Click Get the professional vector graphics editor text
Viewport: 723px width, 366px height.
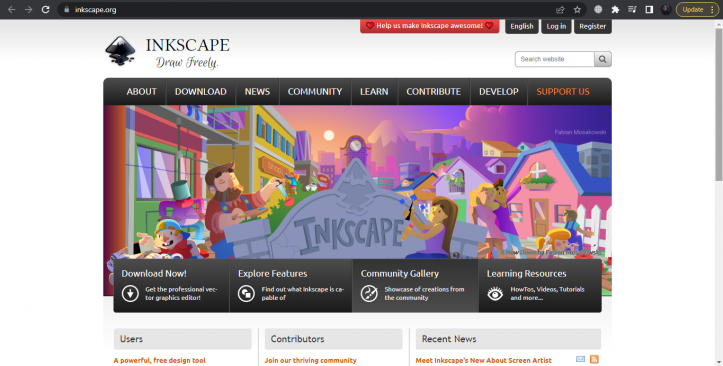[x=181, y=294]
